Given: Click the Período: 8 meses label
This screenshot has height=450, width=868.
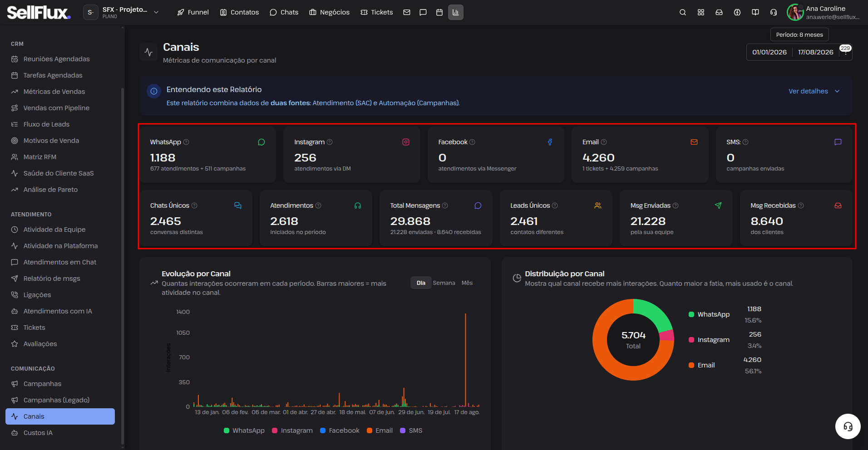Looking at the screenshot, I should [799, 35].
